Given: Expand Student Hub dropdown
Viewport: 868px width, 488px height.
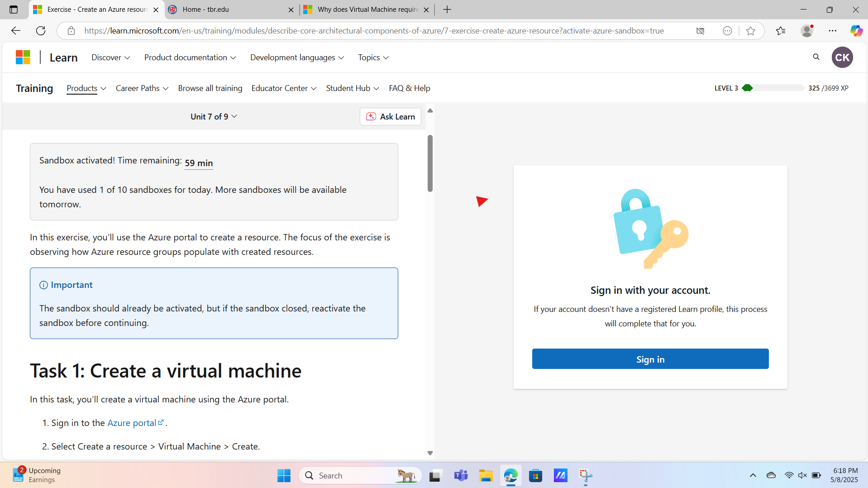Looking at the screenshot, I should [353, 88].
